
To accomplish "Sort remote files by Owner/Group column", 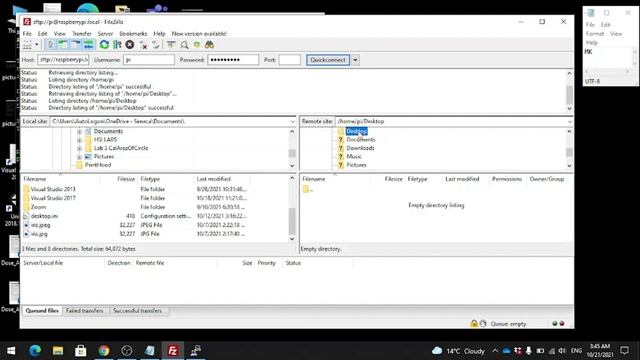I will coord(547,179).
